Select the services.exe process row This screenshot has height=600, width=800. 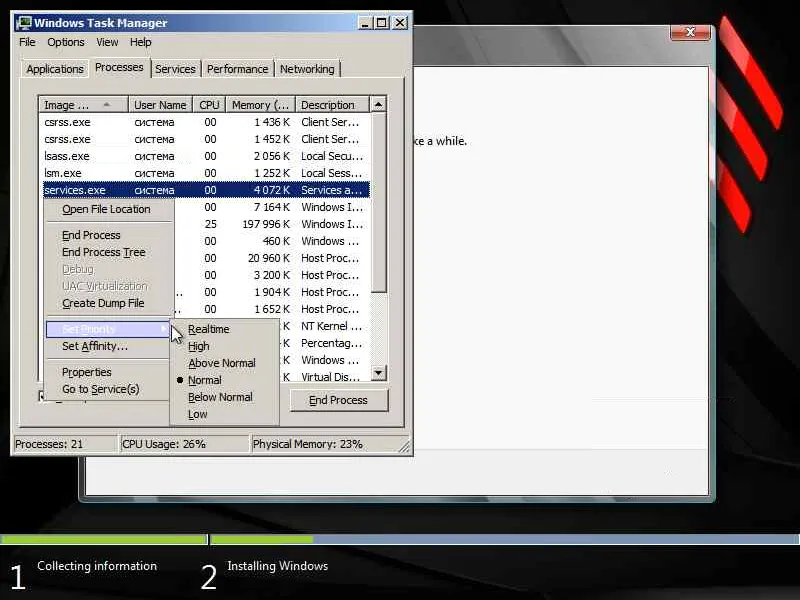click(206, 190)
